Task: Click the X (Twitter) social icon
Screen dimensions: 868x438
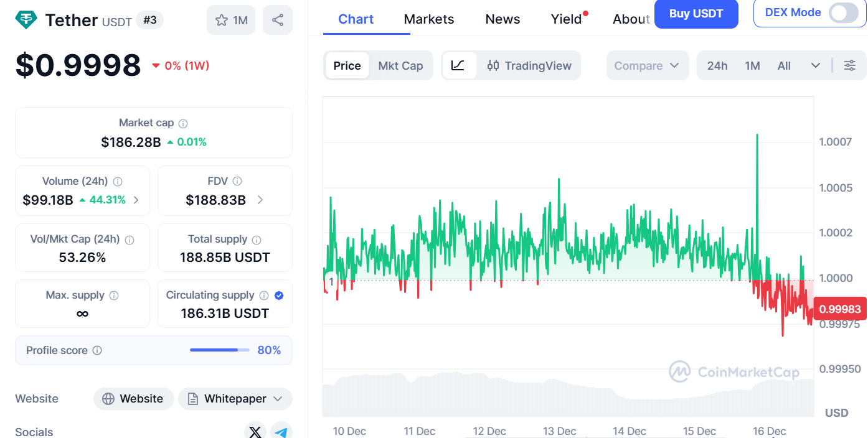Action: [x=255, y=431]
